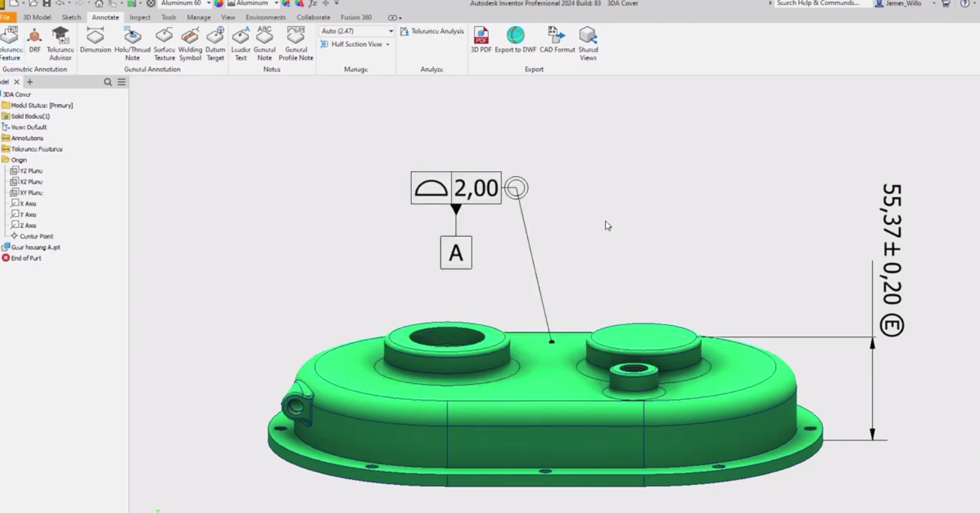This screenshot has height=513, width=980.
Task: Choose the Surface Texture tool
Action: (x=164, y=43)
